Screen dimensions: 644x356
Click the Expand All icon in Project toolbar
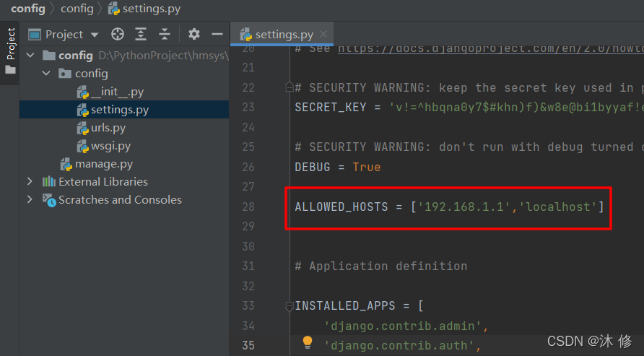point(141,34)
